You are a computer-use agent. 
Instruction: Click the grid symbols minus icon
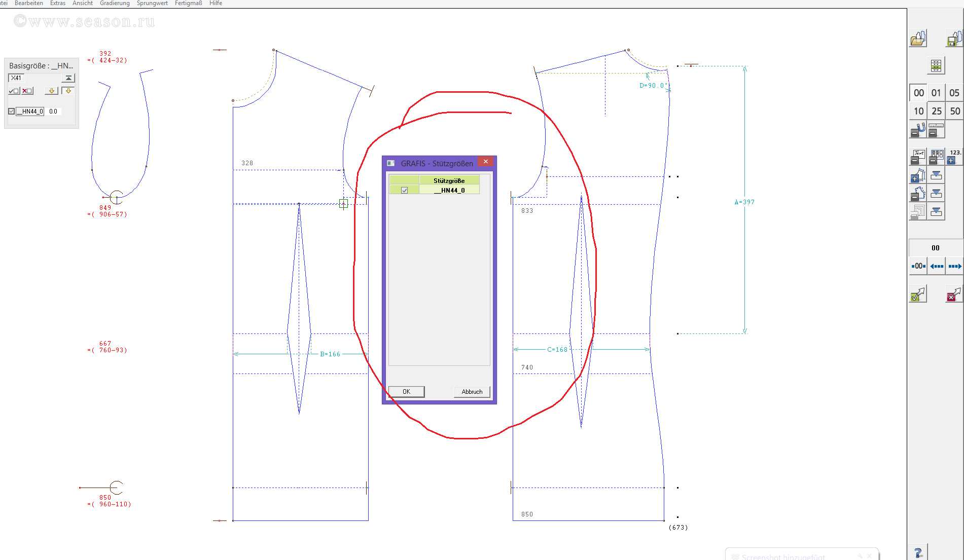(936, 157)
